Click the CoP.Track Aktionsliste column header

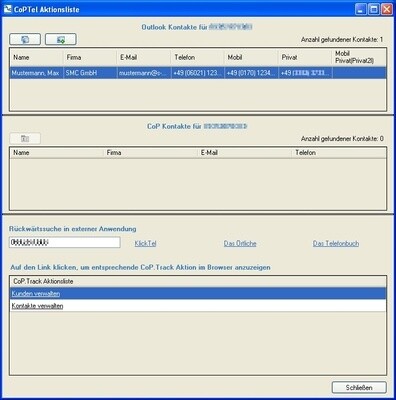pyautogui.click(x=198, y=281)
